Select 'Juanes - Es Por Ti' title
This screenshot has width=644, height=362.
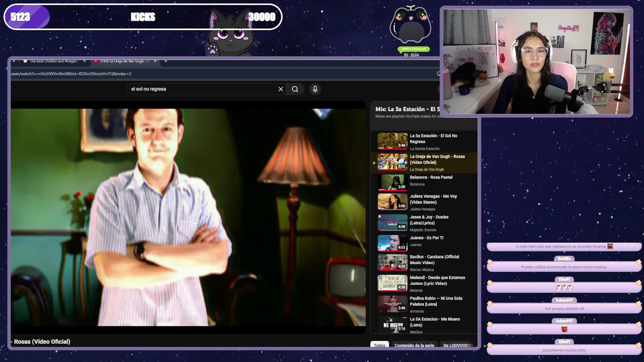click(x=427, y=238)
